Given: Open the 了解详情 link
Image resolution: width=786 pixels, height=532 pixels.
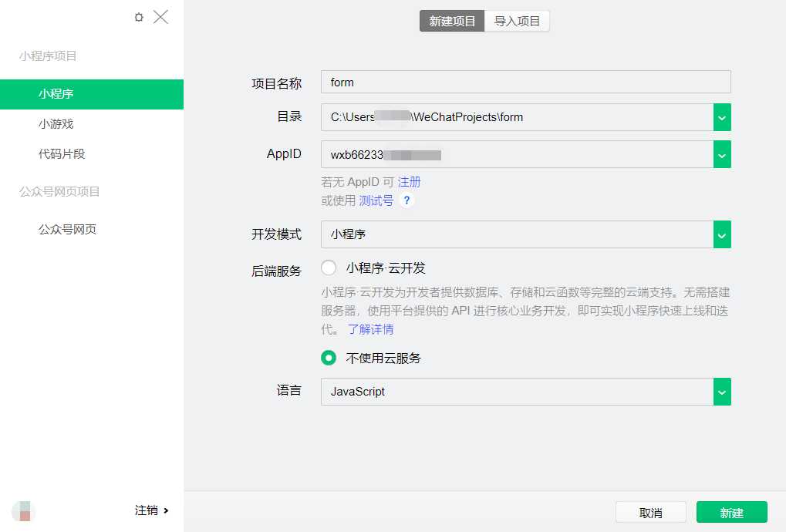Looking at the screenshot, I should (x=370, y=329).
